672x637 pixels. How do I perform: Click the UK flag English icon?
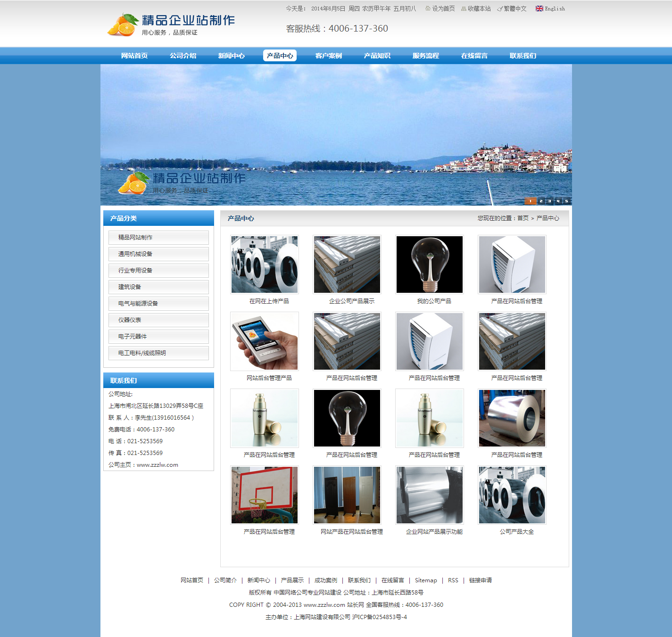click(539, 8)
